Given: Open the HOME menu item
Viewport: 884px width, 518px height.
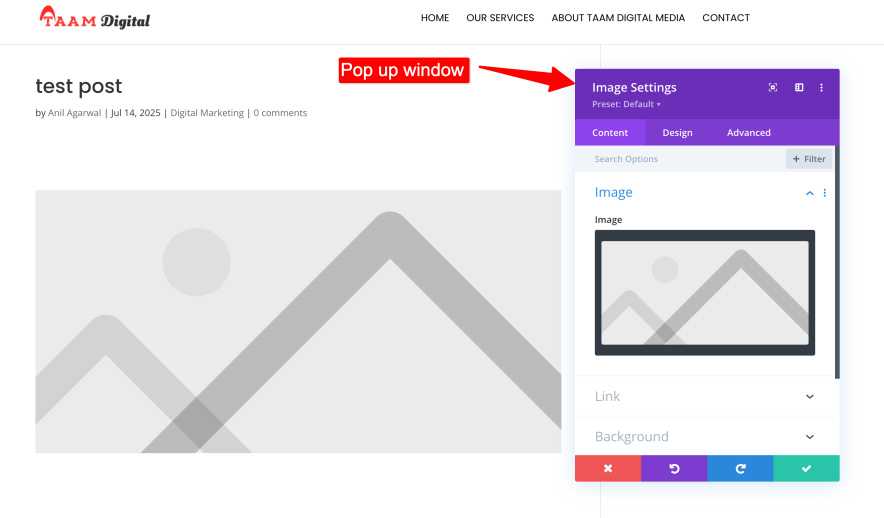Looking at the screenshot, I should click(x=435, y=18).
